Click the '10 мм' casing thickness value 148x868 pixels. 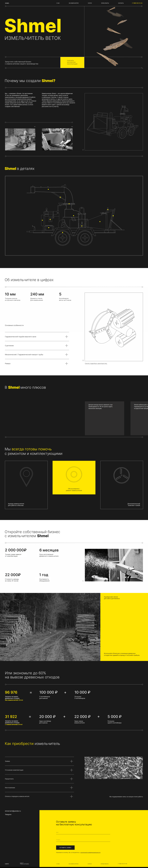(x=10, y=294)
